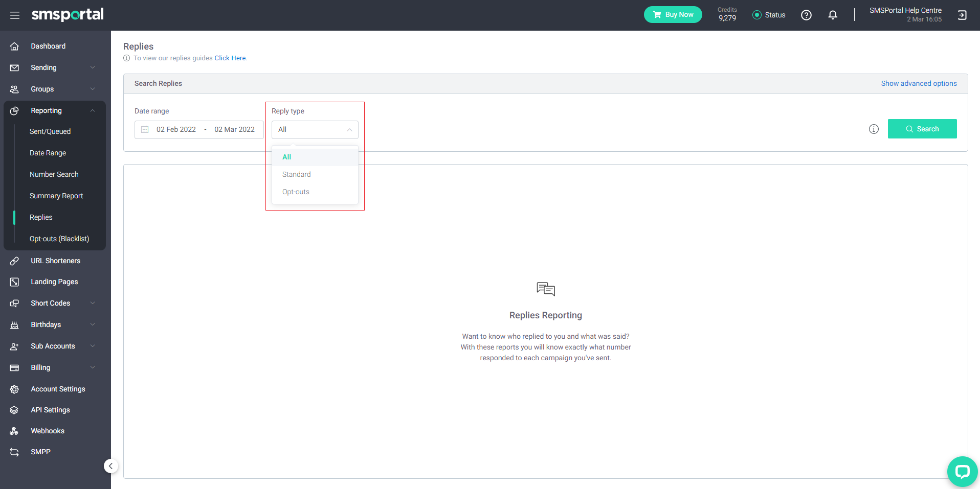980x489 pixels.
Task: Click the Credits 9,279 balance
Action: tap(727, 14)
